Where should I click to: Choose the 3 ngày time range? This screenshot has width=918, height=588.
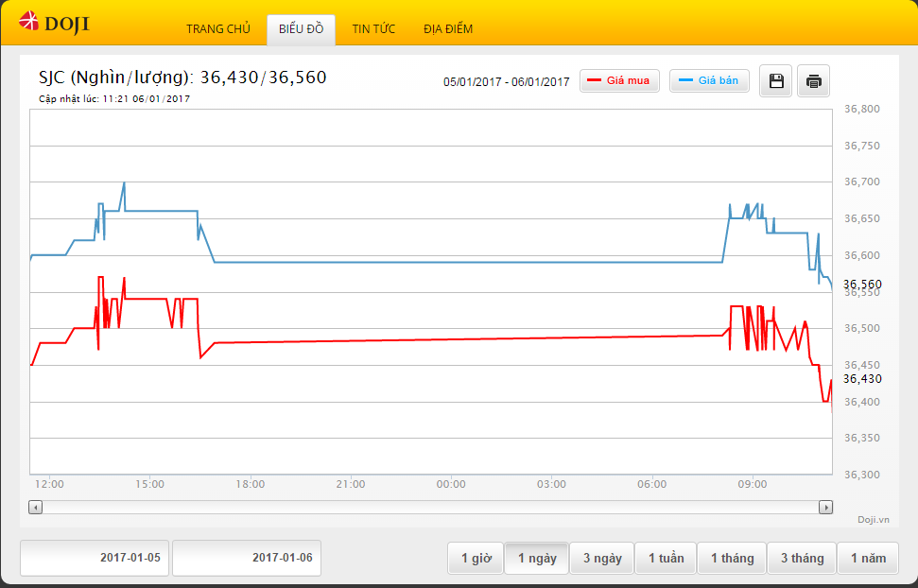[x=602, y=558]
